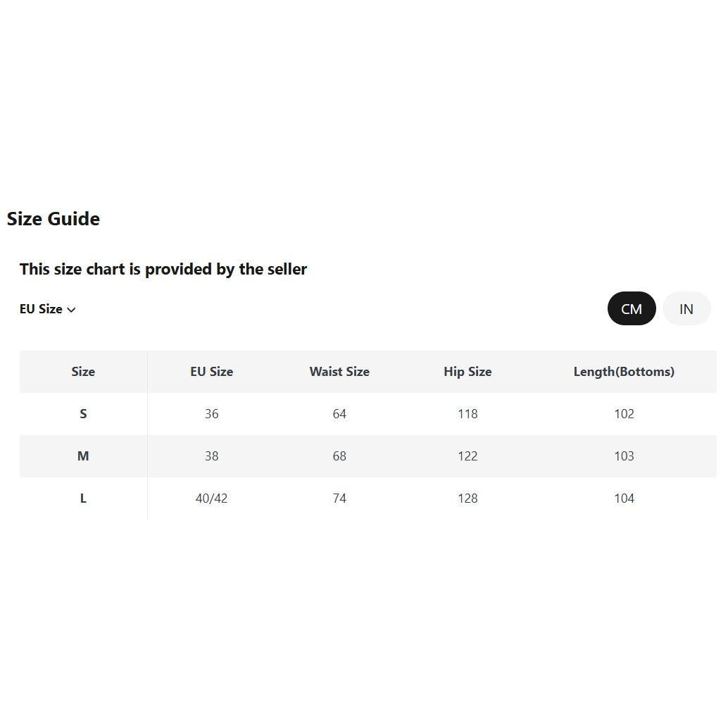
Task: Click the seller size chart notice text
Action: tap(163, 269)
